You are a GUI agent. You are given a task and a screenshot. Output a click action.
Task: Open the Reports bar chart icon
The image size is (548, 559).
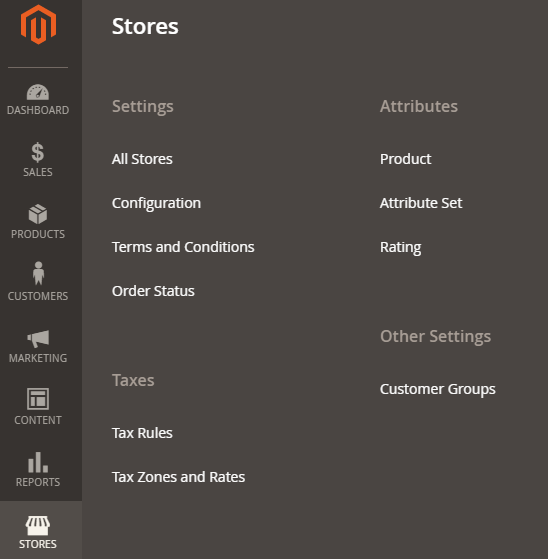click(x=38, y=462)
